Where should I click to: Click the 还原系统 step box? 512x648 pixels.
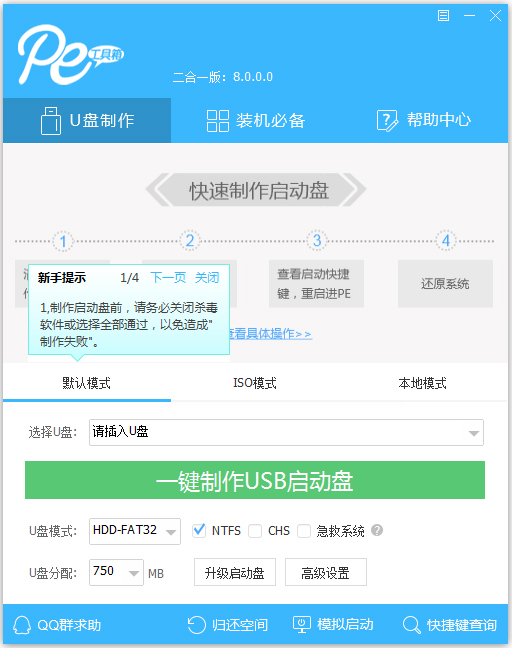445,284
